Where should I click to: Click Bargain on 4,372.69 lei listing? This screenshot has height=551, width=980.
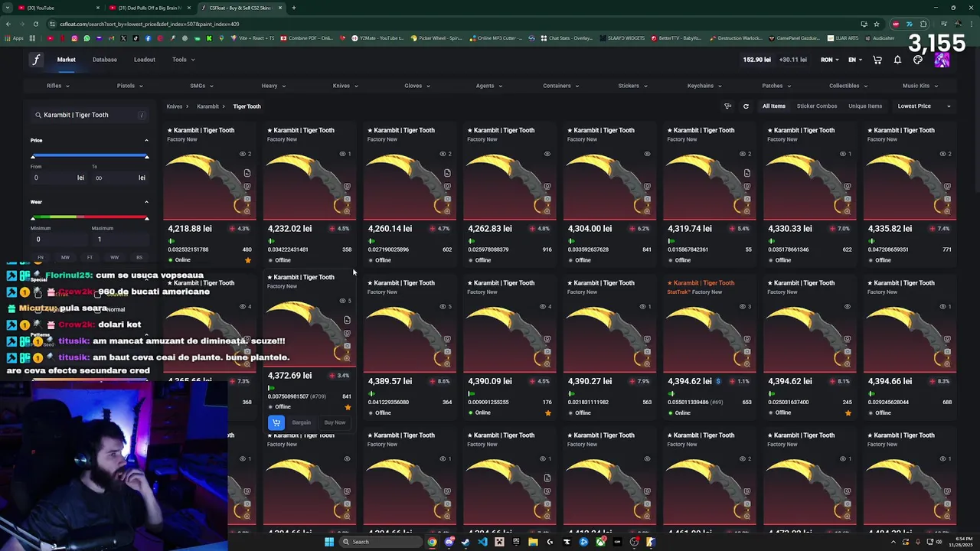[x=302, y=422]
